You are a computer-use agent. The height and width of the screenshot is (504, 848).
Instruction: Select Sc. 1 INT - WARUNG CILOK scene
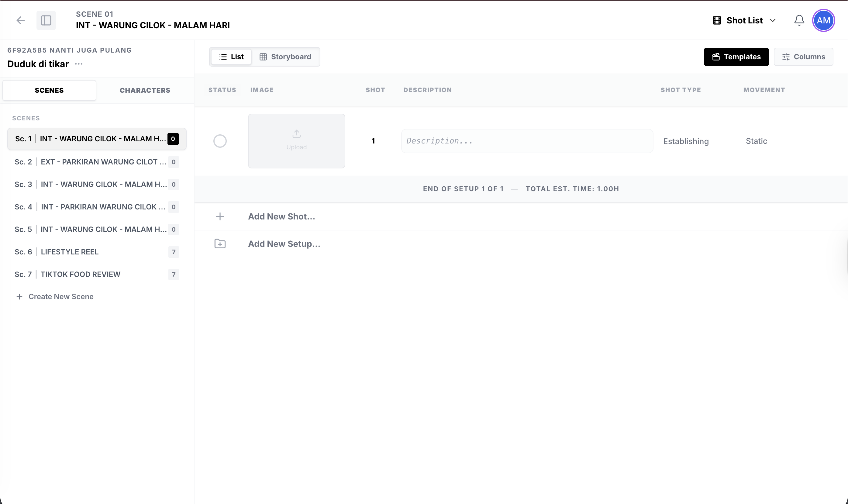click(97, 139)
